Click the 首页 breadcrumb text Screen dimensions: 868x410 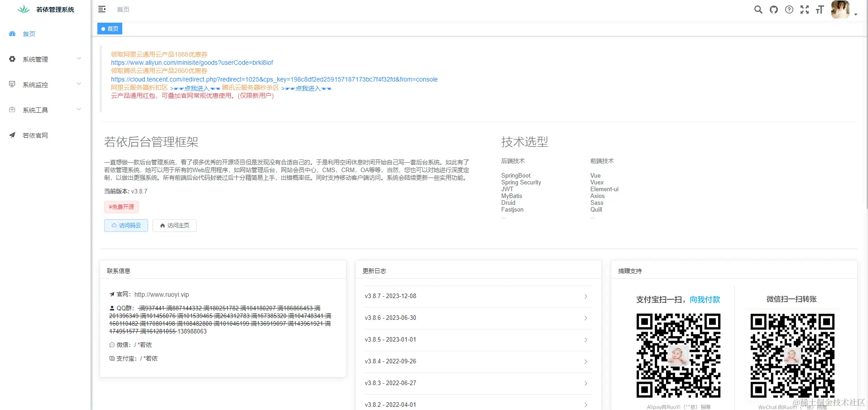click(123, 10)
